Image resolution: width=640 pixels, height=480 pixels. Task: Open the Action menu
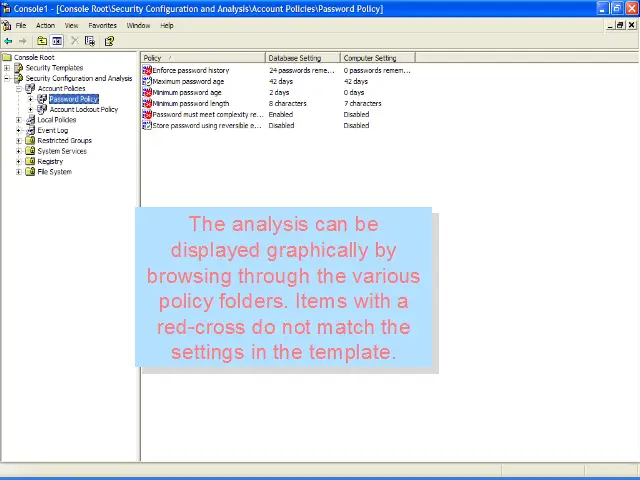coord(45,25)
